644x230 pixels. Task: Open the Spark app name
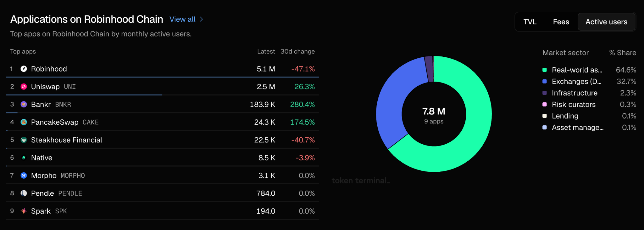coord(41,211)
